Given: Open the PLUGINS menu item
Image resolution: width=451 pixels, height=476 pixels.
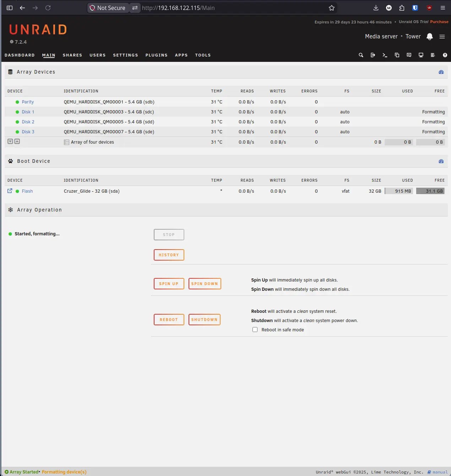Looking at the screenshot, I should [156, 55].
